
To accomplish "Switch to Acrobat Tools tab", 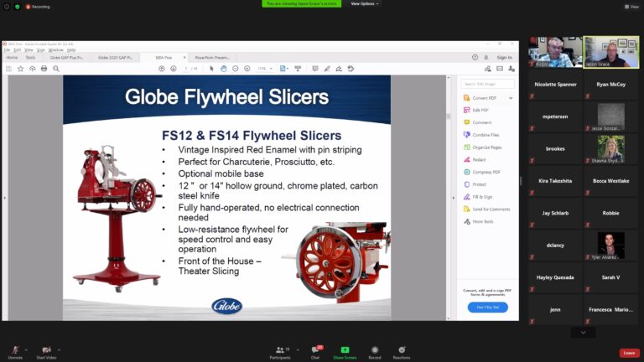I will pos(30,58).
